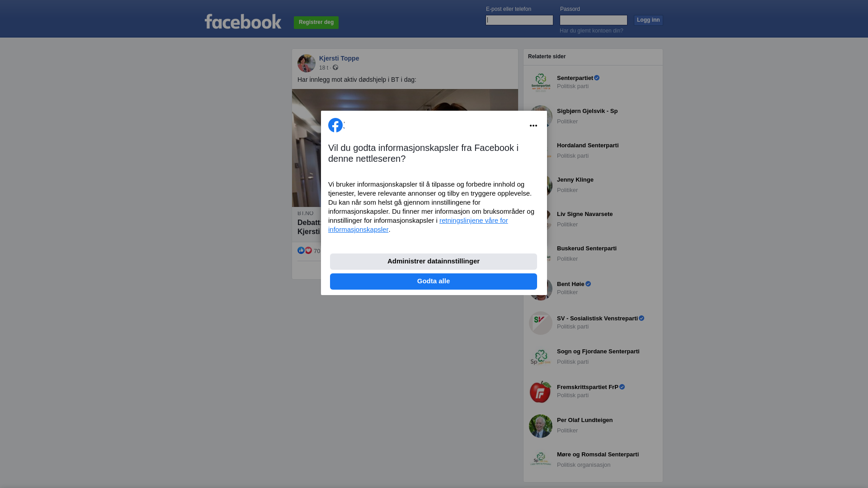The image size is (868, 488).
Task: Open Har du glemt kontoen din link
Action: (x=591, y=31)
